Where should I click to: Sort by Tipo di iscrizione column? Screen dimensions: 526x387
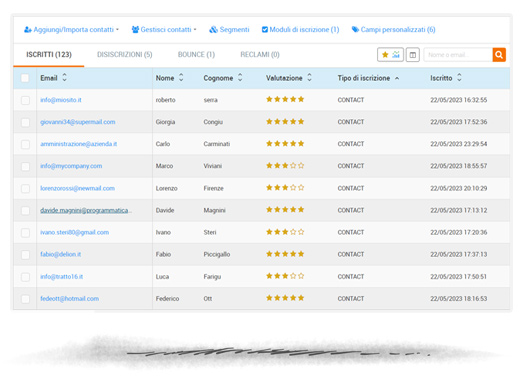pos(368,78)
